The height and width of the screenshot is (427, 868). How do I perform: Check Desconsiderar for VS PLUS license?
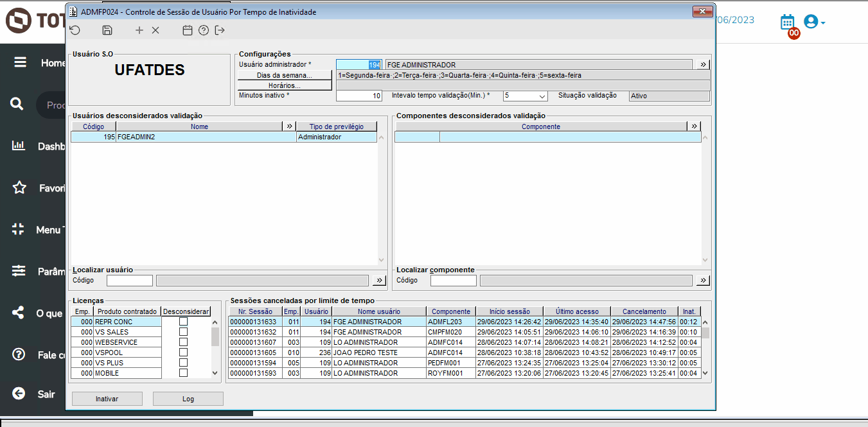click(x=183, y=363)
